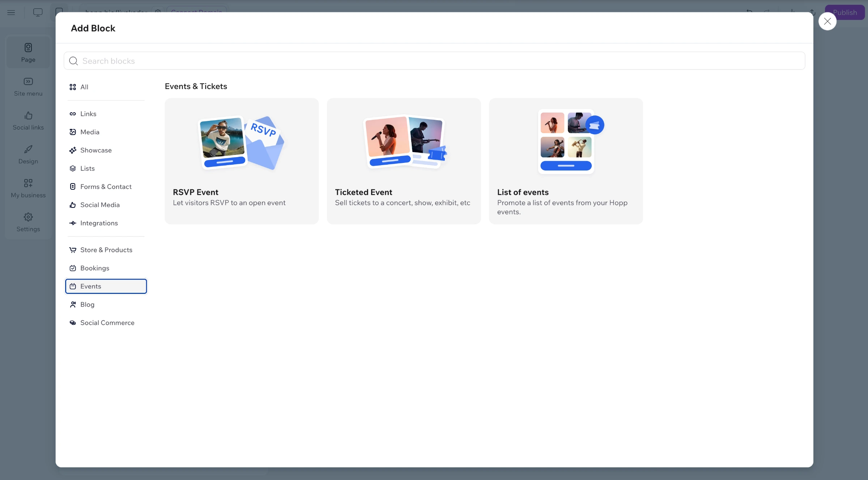Open the Bookings category

(106, 268)
